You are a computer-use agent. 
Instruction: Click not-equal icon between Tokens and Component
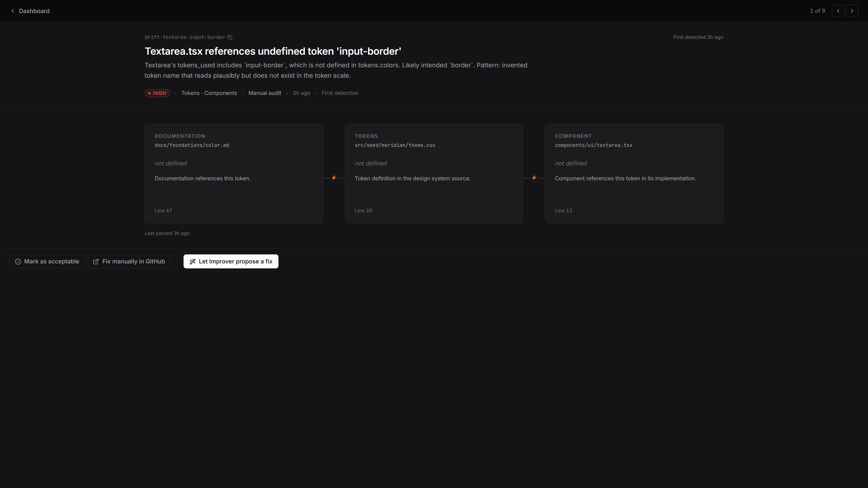[x=534, y=178]
